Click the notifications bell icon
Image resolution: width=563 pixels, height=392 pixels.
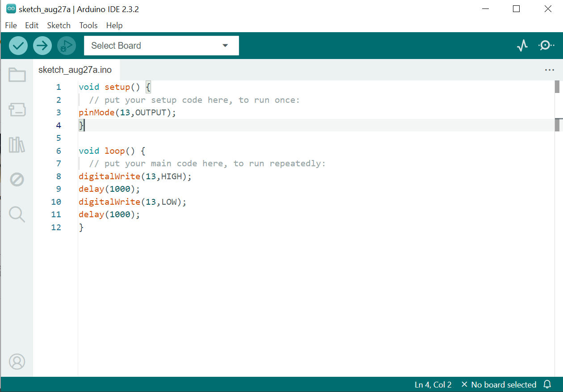pyautogui.click(x=547, y=384)
